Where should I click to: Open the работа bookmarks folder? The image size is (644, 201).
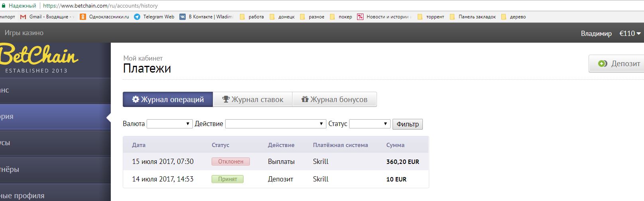252,17
